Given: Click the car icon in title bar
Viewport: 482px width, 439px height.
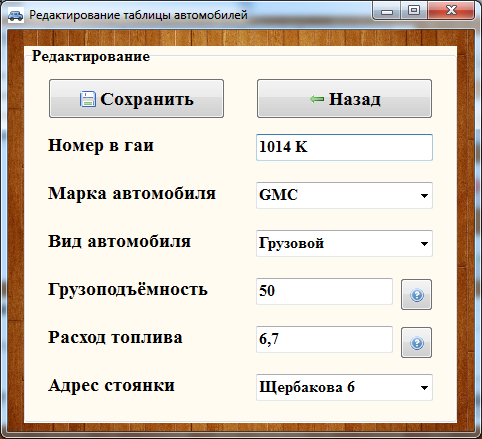Looking at the screenshot, I should 15,15.
